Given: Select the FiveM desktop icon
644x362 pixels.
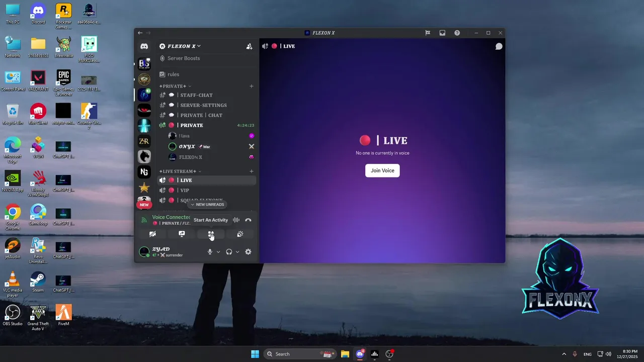Looking at the screenshot, I should pos(63,315).
